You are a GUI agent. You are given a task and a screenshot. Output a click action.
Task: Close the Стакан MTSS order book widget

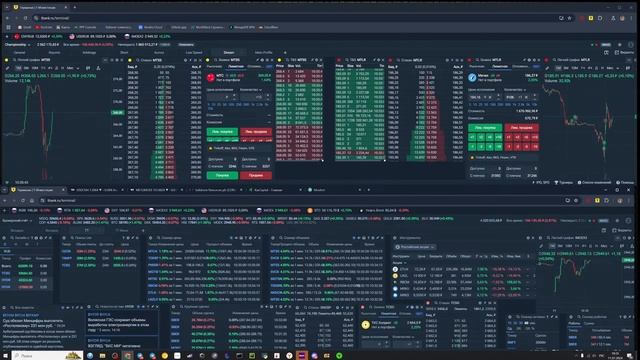(x=201, y=60)
